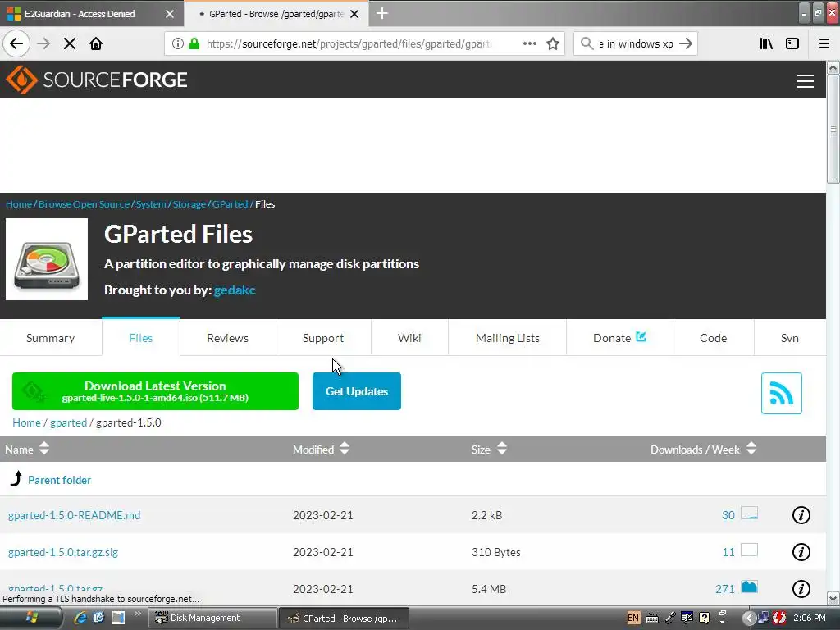Open the Svn tab

pos(790,338)
